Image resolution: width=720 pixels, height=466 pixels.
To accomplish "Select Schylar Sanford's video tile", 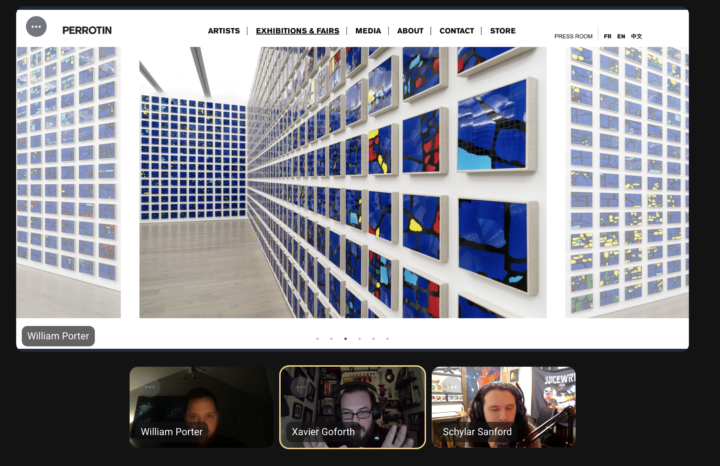I will coord(504,407).
